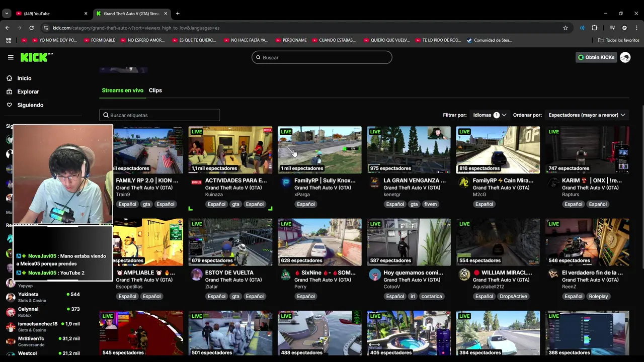Image resolution: width=644 pixels, height=362 pixels.
Task: Open El verdadero fin de la stream title
Action: click(592, 273)
